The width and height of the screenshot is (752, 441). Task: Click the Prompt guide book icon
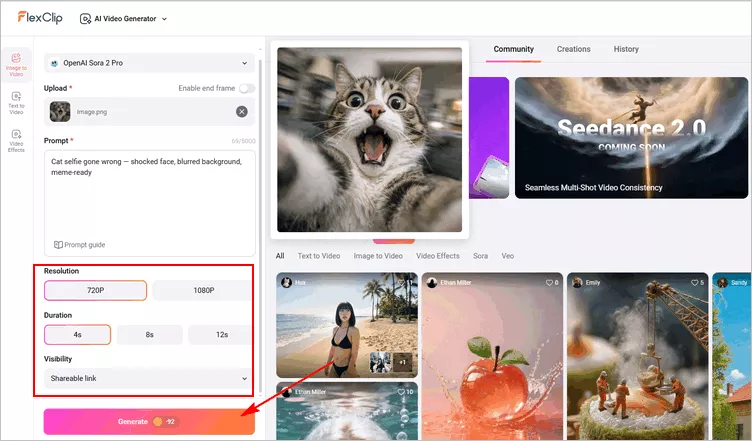point(58,245)
